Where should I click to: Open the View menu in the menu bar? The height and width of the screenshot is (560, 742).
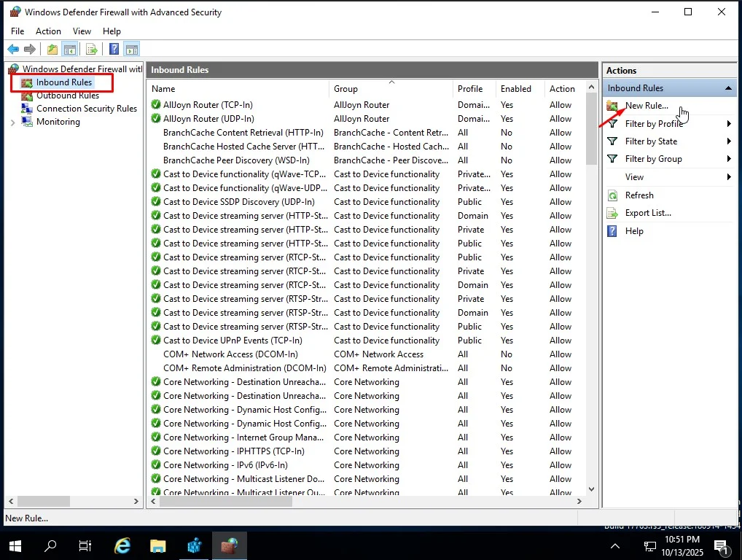pos(81,31)
